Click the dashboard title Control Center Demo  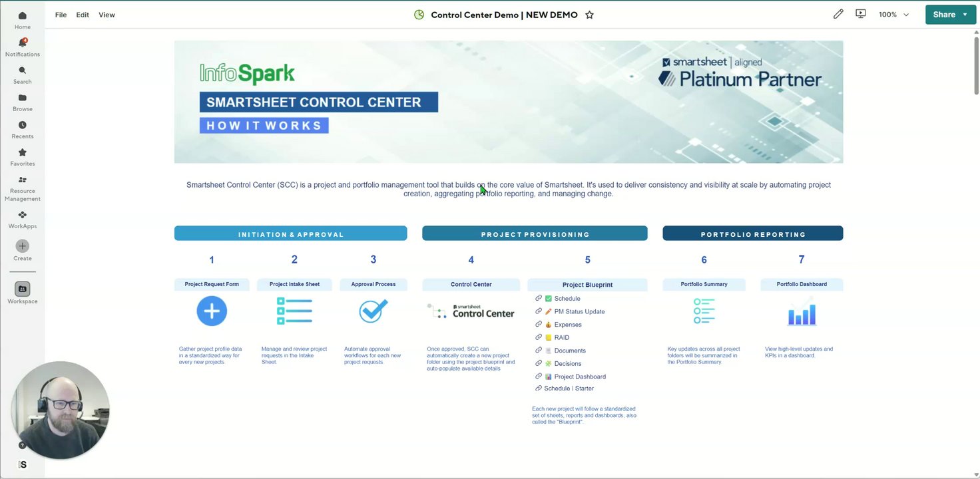[x=505, y=15]
